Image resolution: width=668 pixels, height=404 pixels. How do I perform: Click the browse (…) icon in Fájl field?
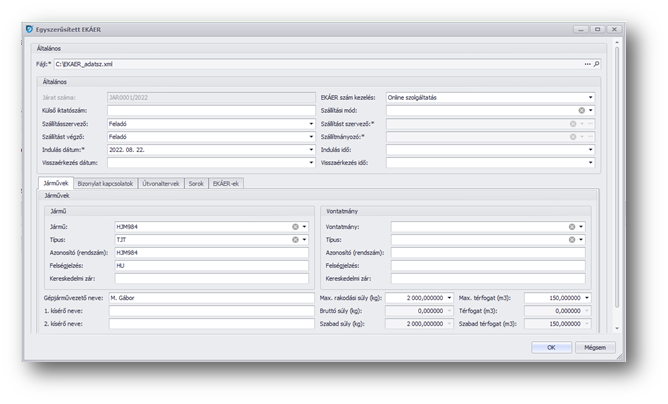click(588, 64)
